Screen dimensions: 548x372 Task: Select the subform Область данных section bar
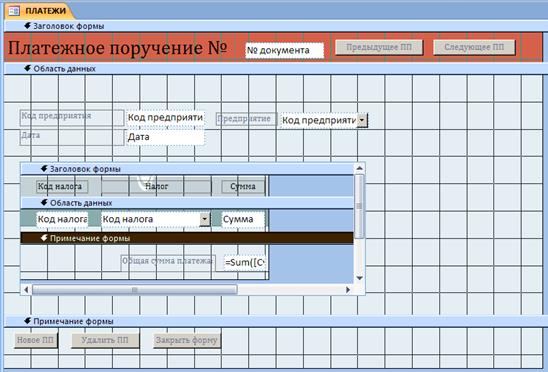pos(187,203)
